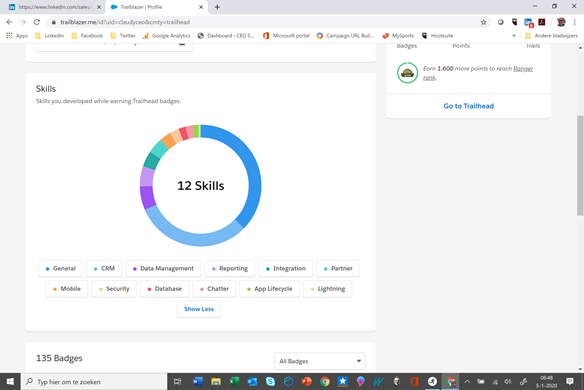
Task: Follow the Ranger rank link
Action: pos(523,69)
